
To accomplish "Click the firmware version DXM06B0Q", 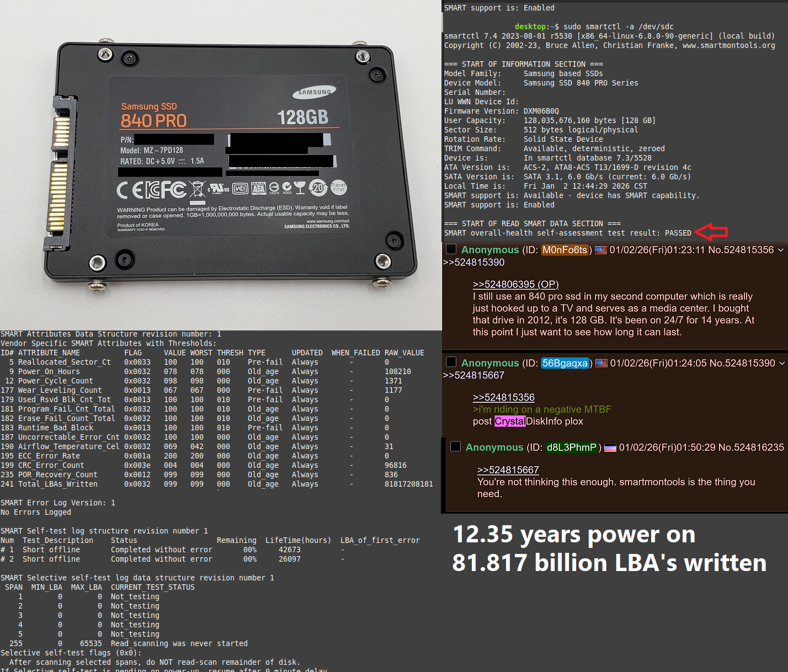I will 541,111.
